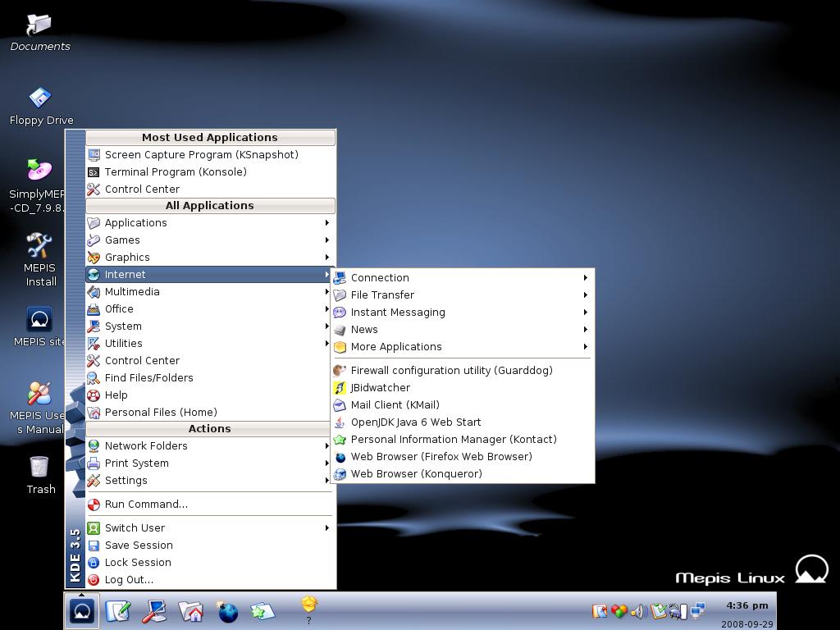Click the clock showing 4:36 pm
Screen dimensions: 840x630
746,606
